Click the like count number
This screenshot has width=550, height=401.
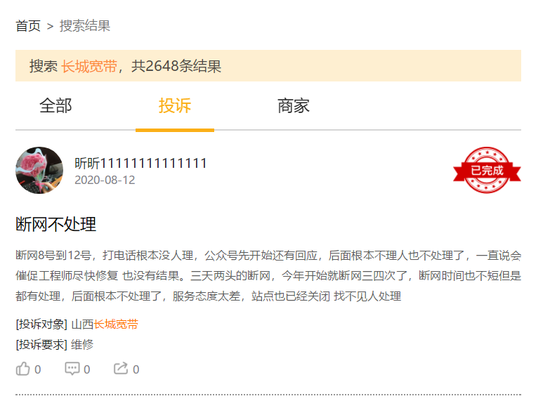pos(38,369)
